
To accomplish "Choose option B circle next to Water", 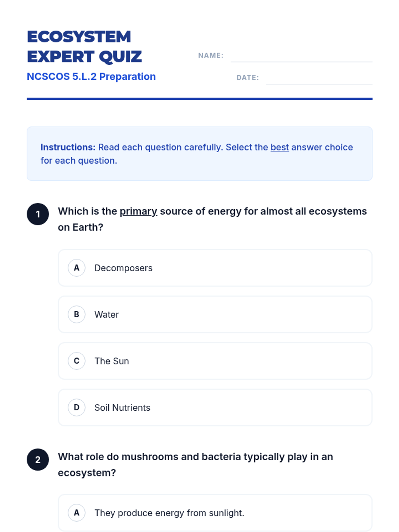I will 76,314.
